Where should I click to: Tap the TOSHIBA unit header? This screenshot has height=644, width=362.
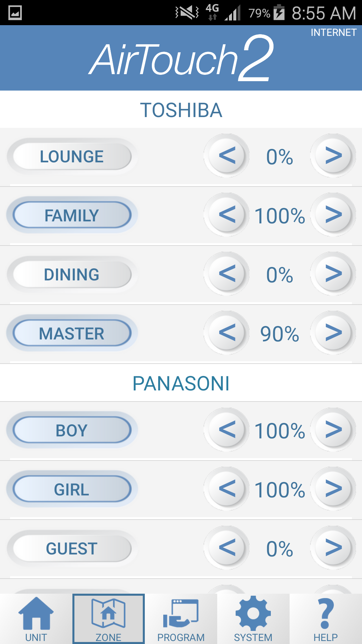[x=181, y=110]
